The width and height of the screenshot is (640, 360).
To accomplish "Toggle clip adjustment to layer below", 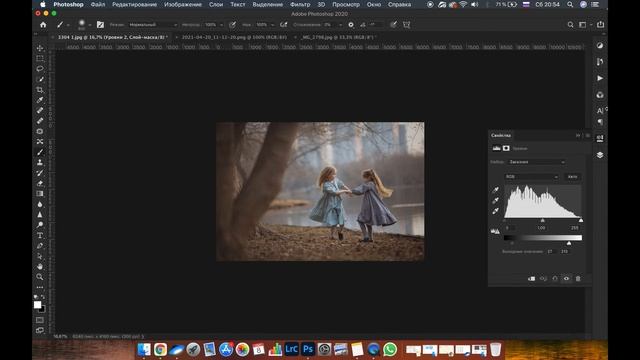I will point(531,278).
